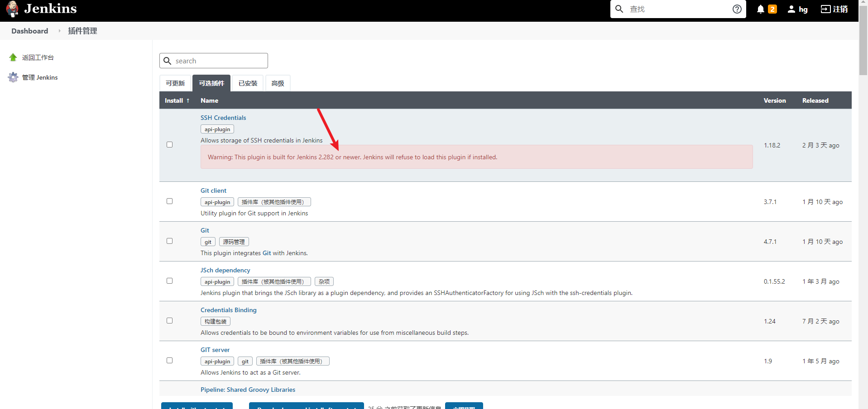Click the api-plugin tag under GIT server
The image size is (868, 409).
217,361
